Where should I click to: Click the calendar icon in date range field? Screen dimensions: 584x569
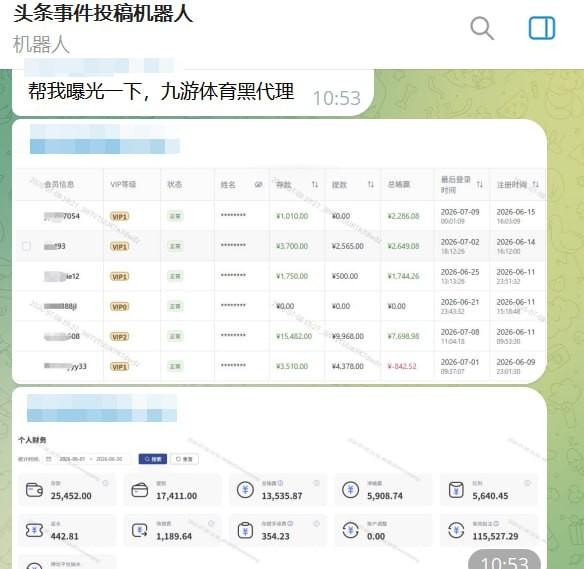(48, 459)
